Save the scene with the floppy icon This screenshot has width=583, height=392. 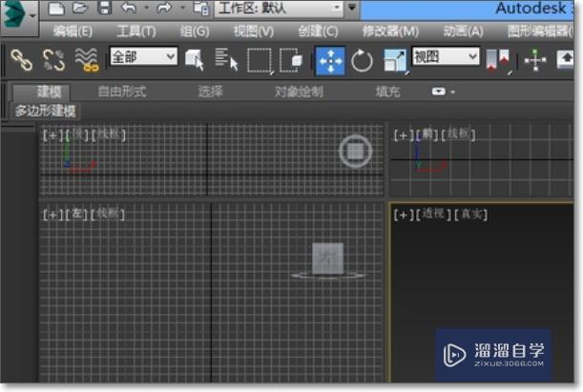coord(104,8)
